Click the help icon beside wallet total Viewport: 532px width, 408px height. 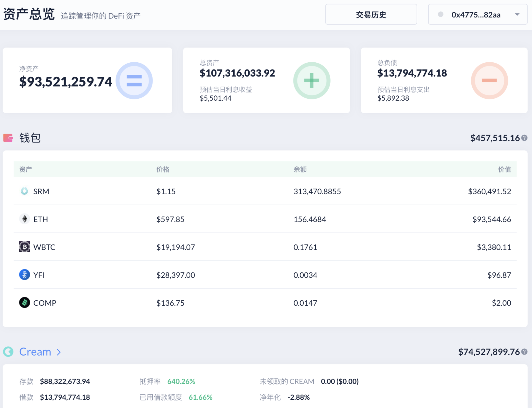(x=524, y=138)
